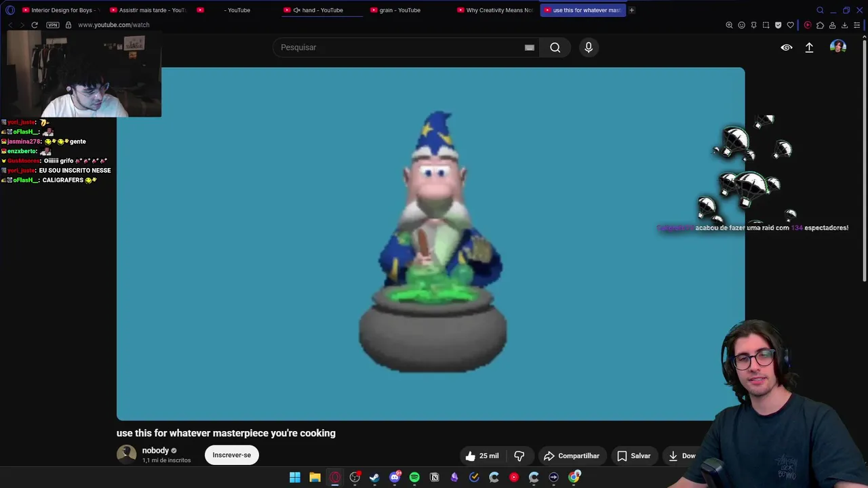Viewport: 868px width, 488px height.
Task: Click the video title text
Action: pyautogui.click(x=226, y=433)
